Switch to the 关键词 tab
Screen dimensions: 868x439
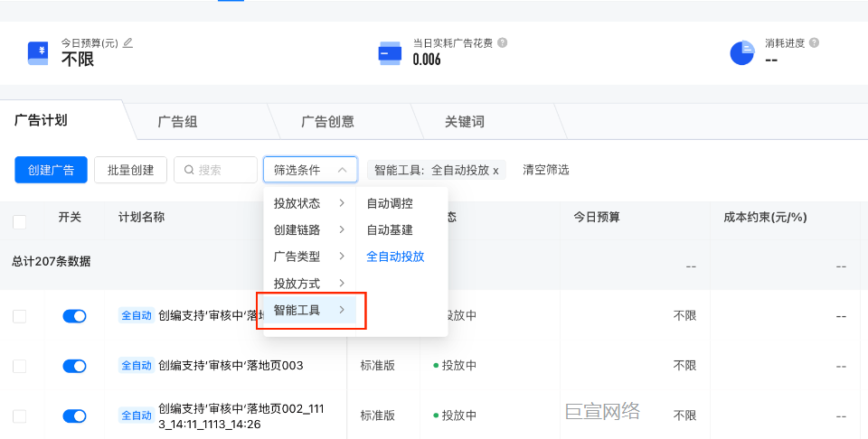pyautogui.click(x=465, y=122)
